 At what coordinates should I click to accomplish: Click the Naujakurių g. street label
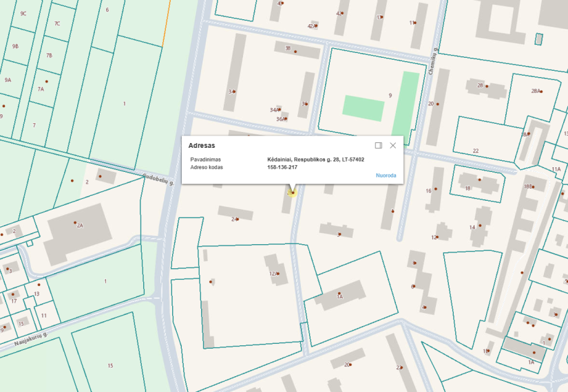pyautogui.click(x=31, y=339)
